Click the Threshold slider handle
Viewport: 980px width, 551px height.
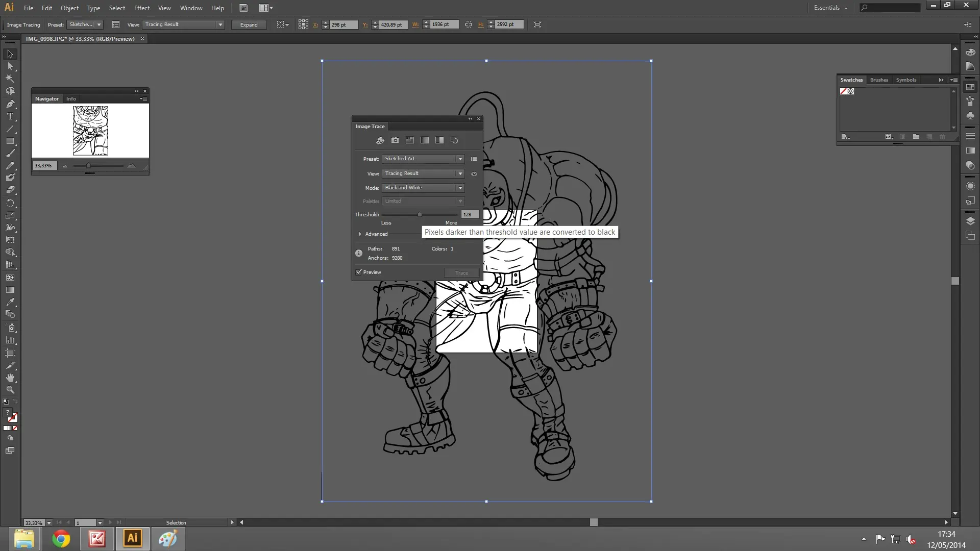pyautogui.click(x=420, y=215)
